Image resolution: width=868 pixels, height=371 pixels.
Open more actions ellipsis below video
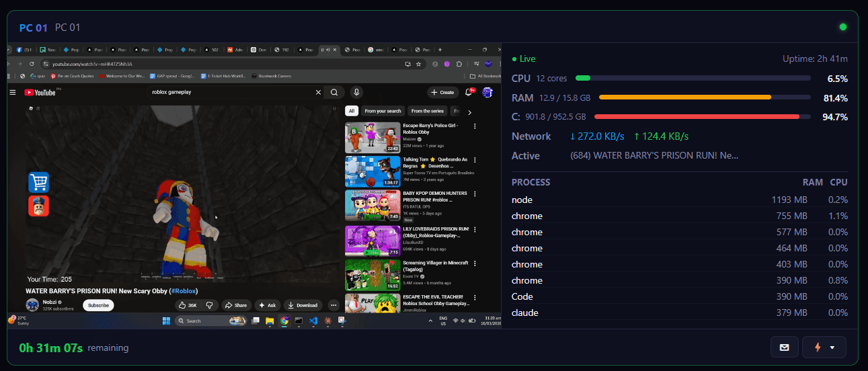333,305
